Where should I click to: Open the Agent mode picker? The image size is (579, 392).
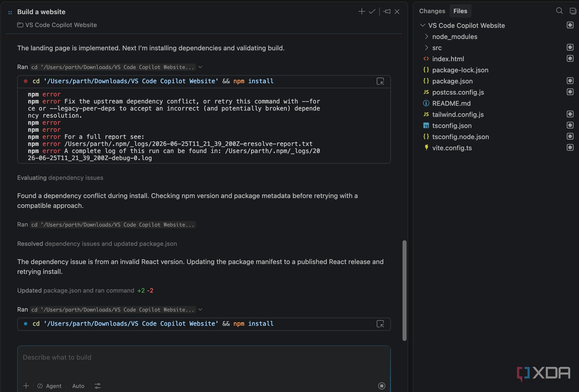[x=50, y=386]
